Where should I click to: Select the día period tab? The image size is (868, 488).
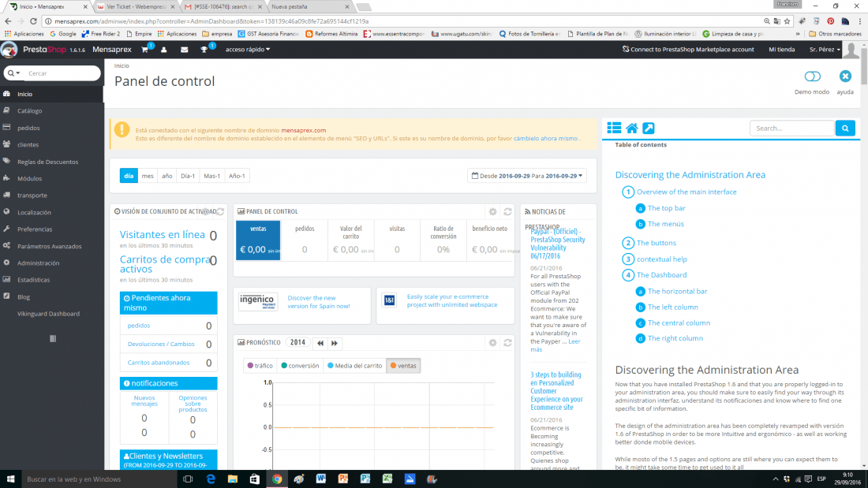129,176
